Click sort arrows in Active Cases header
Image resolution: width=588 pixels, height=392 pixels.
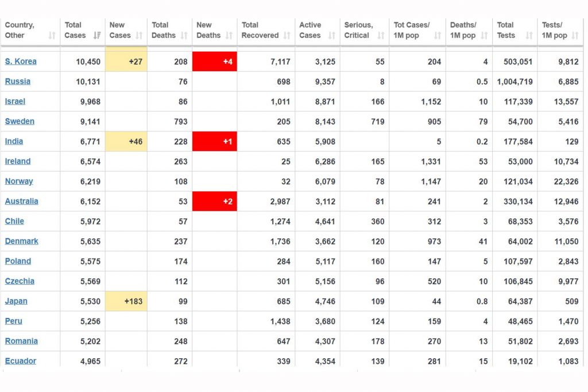(x=331, y=36)
